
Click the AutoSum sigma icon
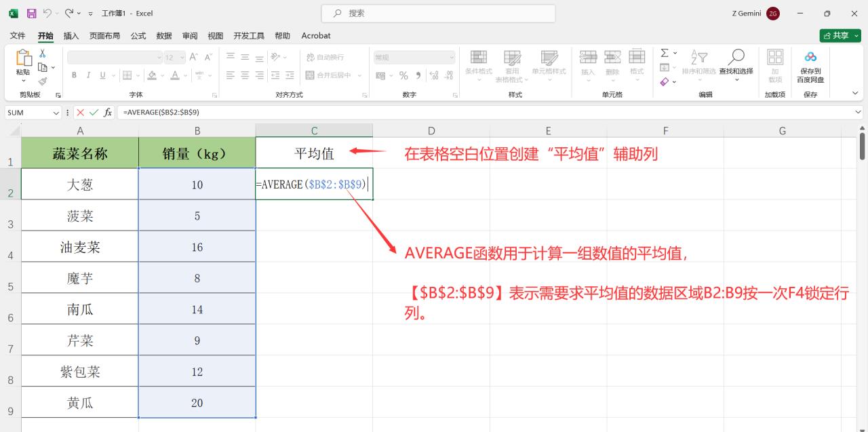point(665,53)
